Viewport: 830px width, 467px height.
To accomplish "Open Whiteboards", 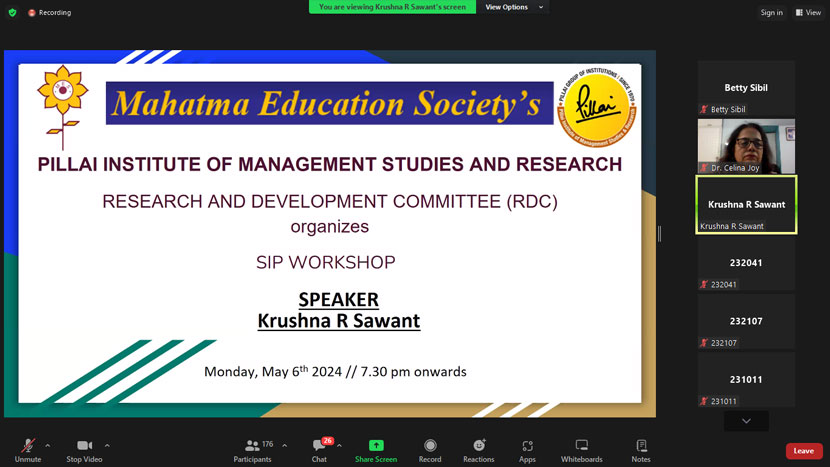I will (581, 449).
